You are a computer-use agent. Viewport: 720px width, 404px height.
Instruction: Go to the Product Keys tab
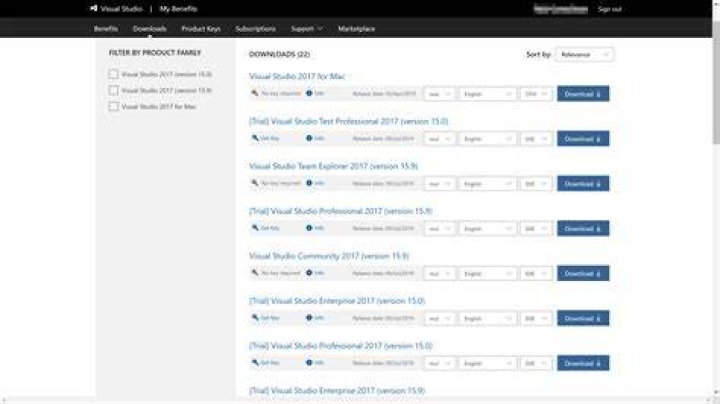point(201,28)
